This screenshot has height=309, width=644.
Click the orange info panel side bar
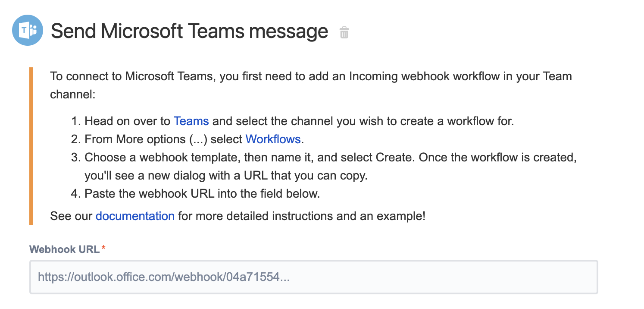pyautogui.click(x=31, y=146)
